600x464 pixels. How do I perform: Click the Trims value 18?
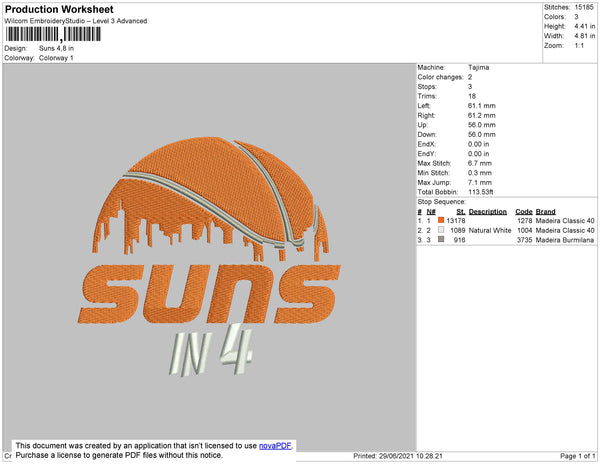[x=472, y=96]
